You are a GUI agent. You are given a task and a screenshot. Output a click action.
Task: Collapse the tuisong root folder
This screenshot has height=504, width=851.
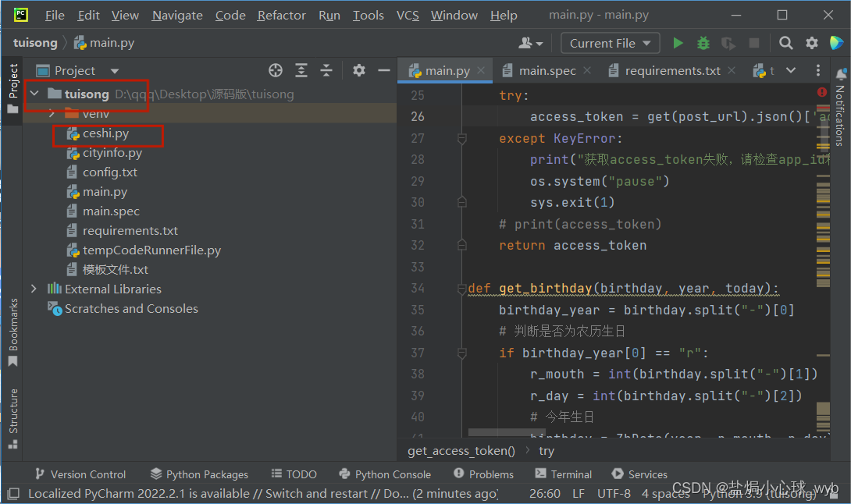pos(34,94)
